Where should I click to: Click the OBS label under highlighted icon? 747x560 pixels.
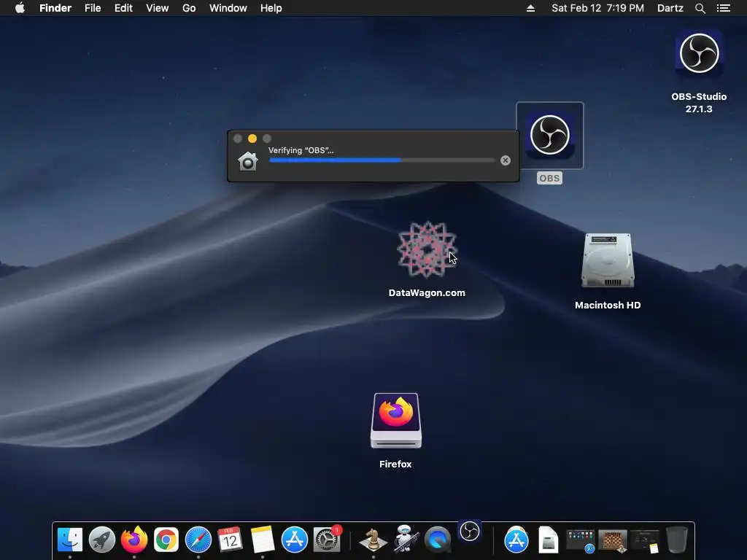pyautogui.click(x=550, y=178)
